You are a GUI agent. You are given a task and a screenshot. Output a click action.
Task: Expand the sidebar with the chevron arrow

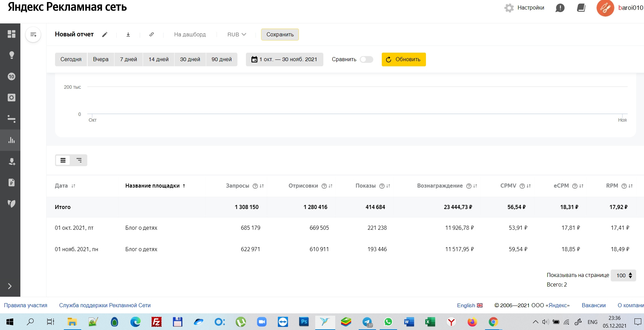point(10,286)
